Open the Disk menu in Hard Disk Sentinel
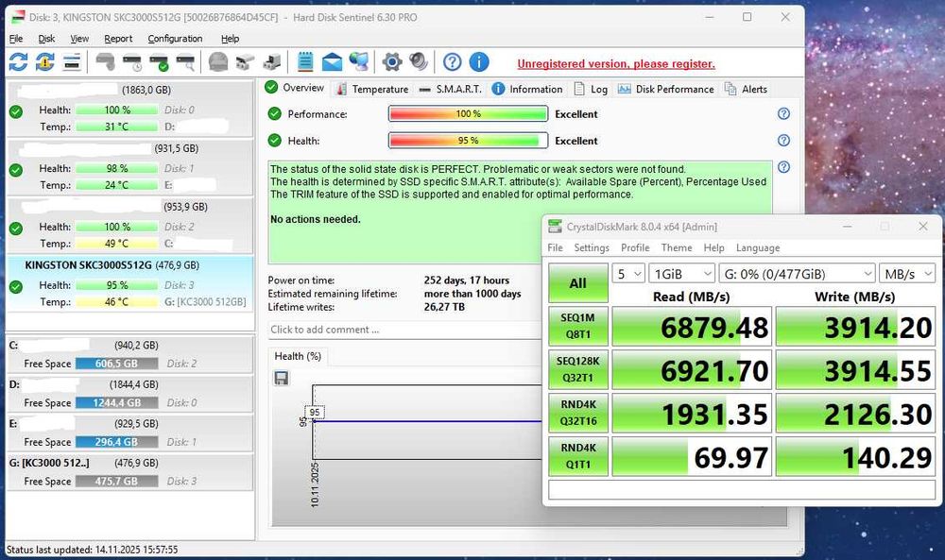Image resolution: width=945 pixels, height=560 pixels. point(46,39)
